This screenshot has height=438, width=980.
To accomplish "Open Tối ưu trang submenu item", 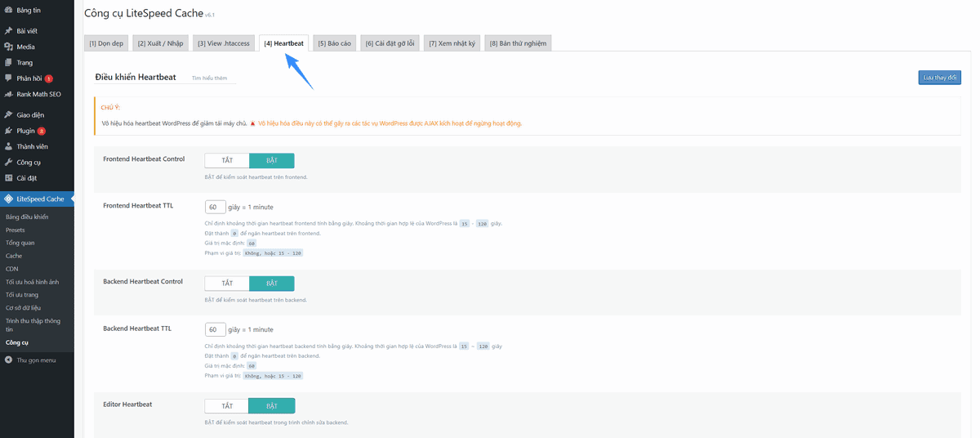I will [x=22, y=295].
